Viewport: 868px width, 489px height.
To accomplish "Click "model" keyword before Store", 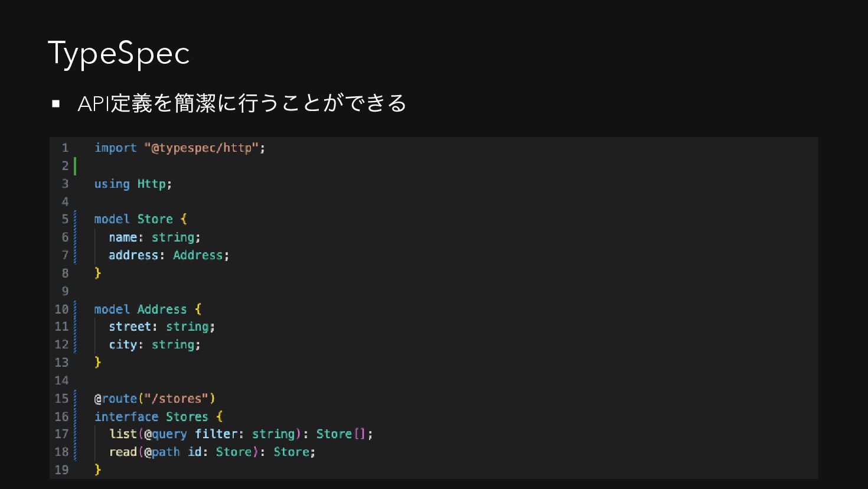I will 112,219.
